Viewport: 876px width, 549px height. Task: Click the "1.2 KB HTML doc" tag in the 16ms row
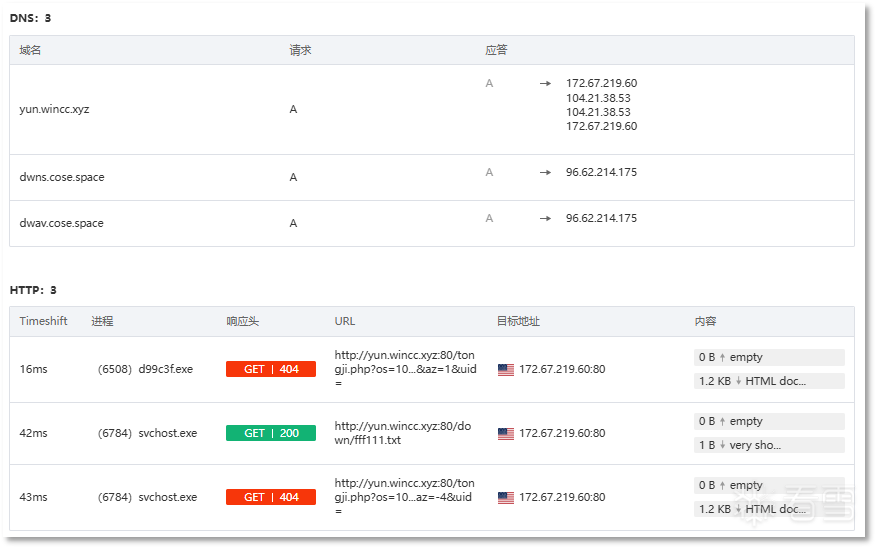768,381
